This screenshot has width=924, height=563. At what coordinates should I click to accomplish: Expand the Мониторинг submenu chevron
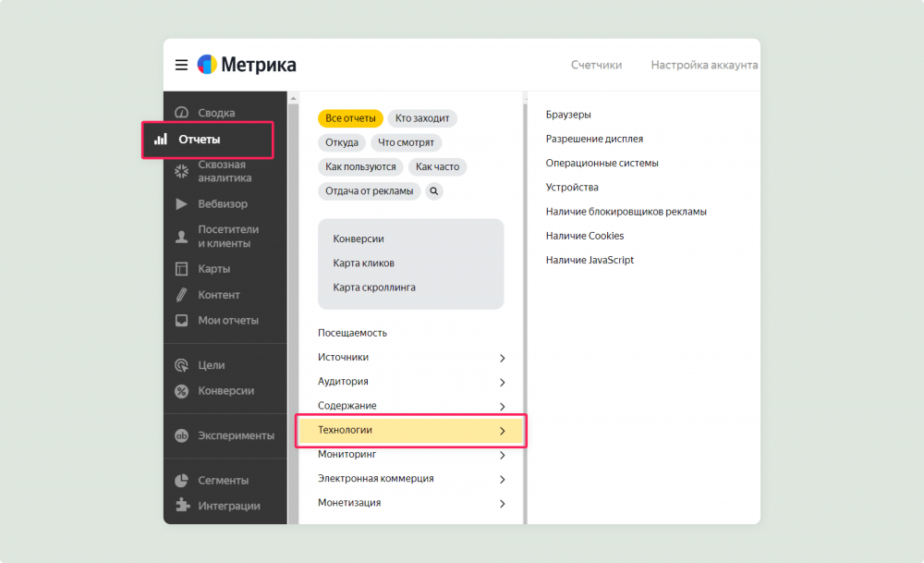coord(502,455)
